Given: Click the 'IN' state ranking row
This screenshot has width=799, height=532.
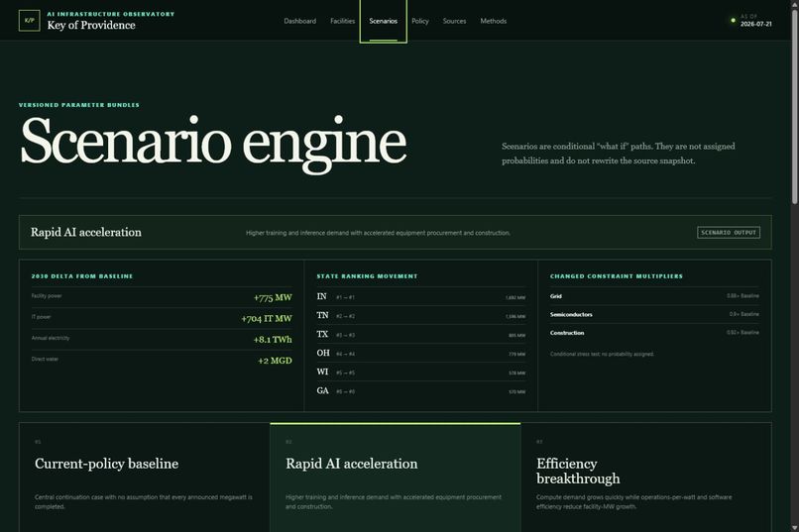Looking at the screenshot, I should pos(421,297).
